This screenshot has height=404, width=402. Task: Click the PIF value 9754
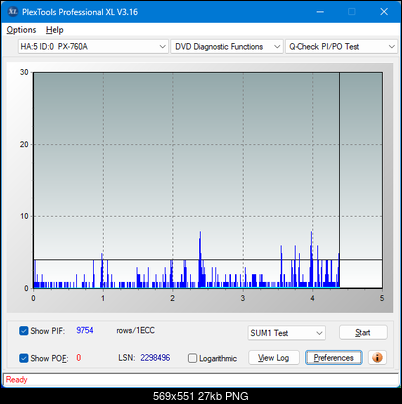85,330
